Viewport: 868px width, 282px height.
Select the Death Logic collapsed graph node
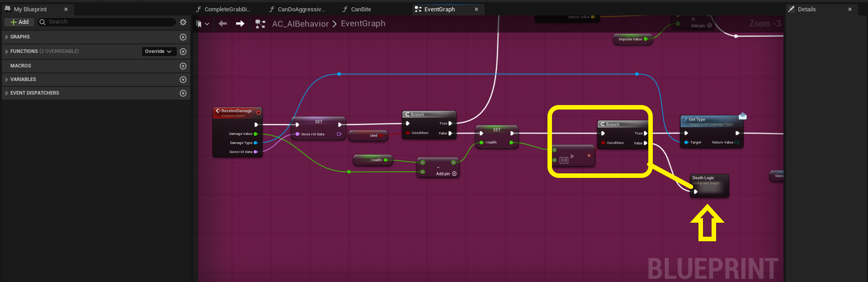click(x=709, y=186)
